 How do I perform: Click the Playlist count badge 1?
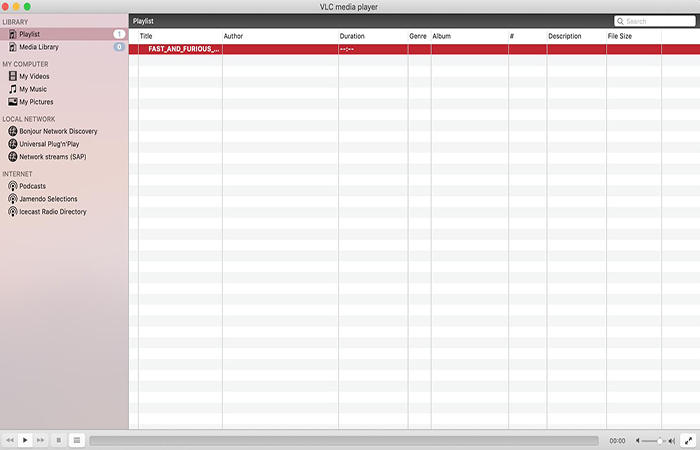point(119,34)
